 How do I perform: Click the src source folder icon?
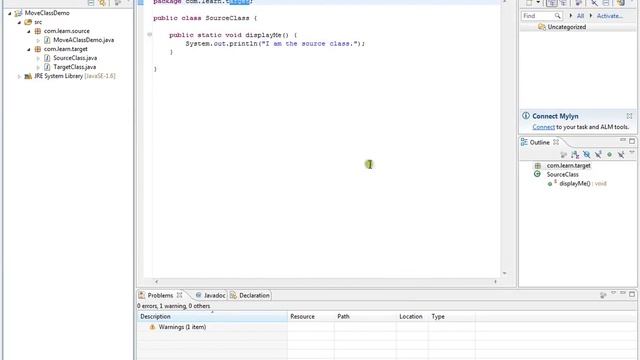[x=28, y=22]
